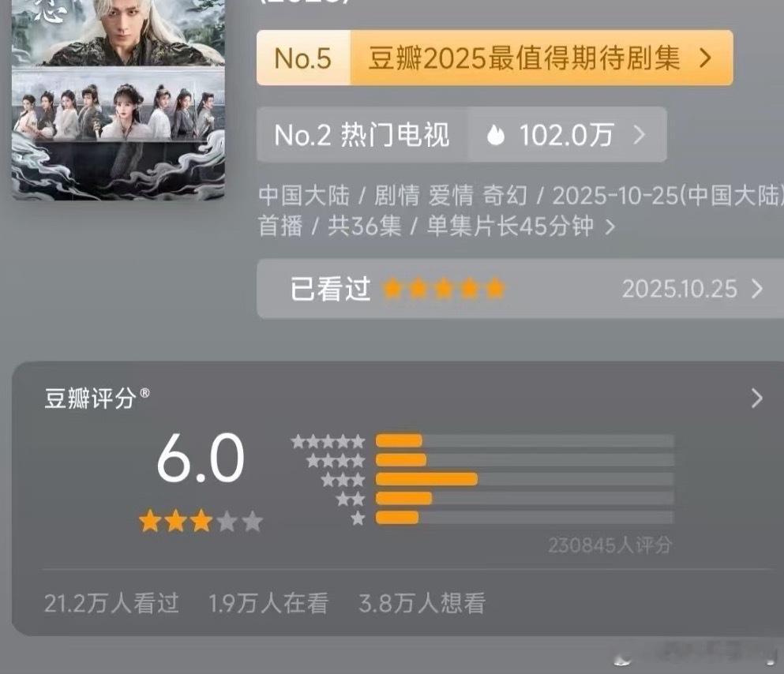Open the 已看过 date chevron beside 2025.10.25
The height and width of the screenshot is (674, 784).
coord(757,289)
